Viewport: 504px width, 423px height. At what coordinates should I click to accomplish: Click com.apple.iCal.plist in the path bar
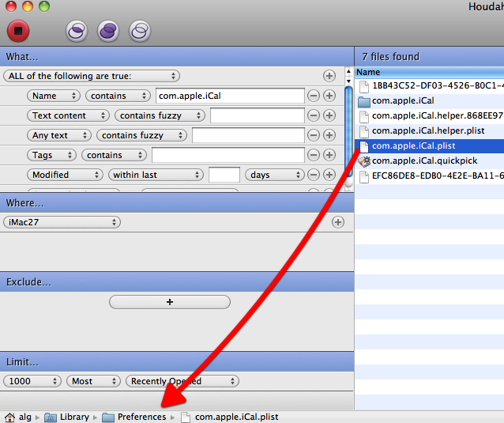230,417
